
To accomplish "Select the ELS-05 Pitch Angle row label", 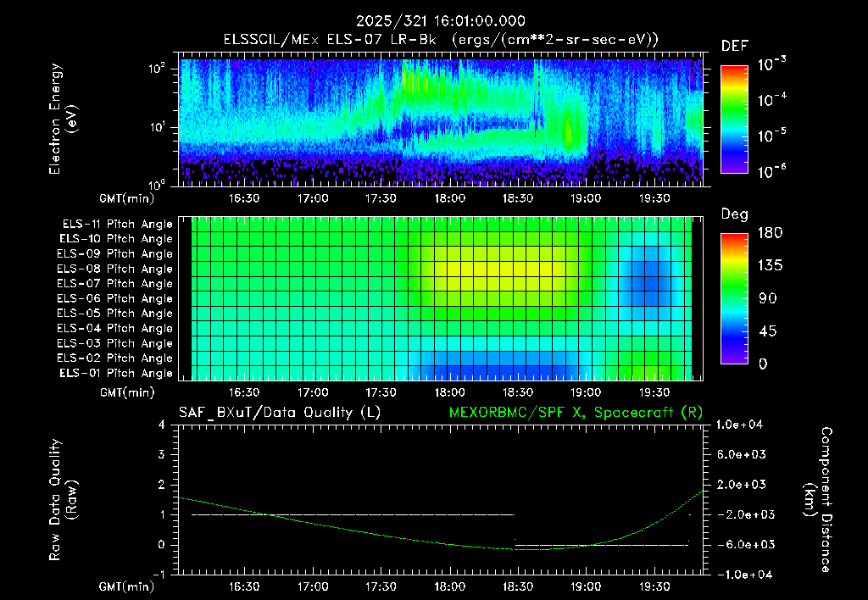I will (115, 314).
